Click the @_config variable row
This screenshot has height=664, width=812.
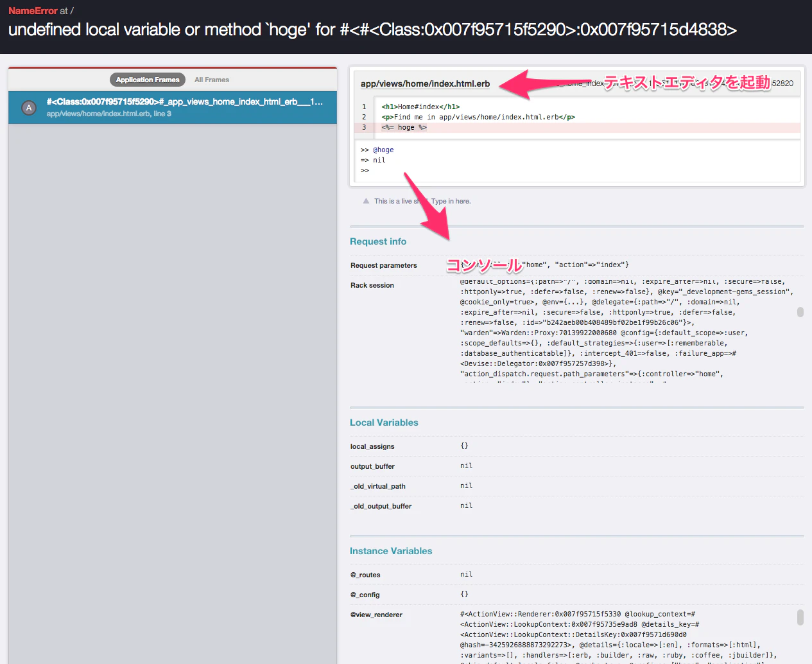577,595
